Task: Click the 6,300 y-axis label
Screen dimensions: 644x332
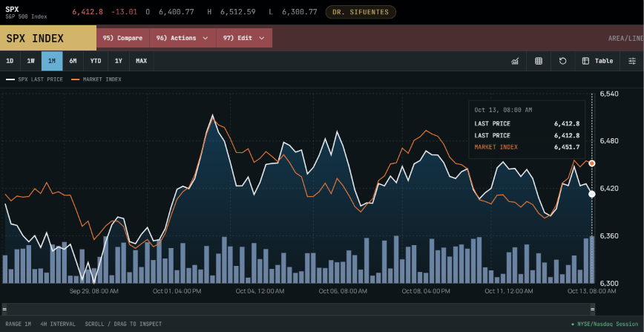Action: click(609, 284)
